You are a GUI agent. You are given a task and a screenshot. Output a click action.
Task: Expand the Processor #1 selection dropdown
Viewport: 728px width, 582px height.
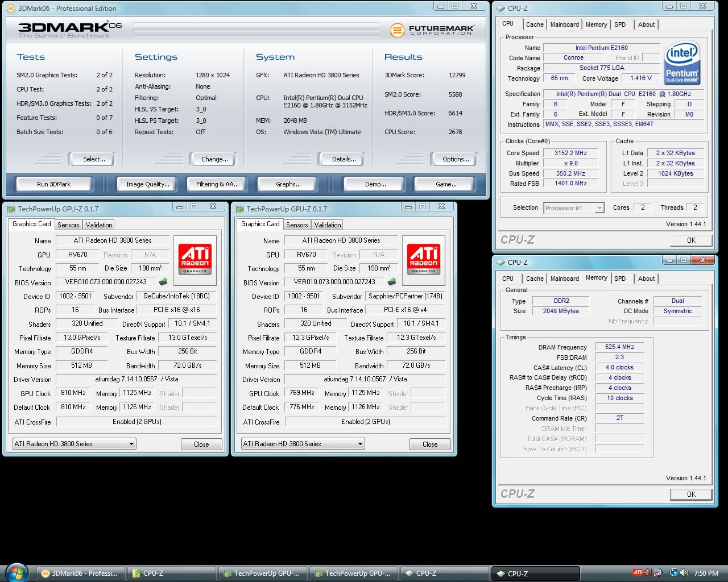[x=599, y=208]
